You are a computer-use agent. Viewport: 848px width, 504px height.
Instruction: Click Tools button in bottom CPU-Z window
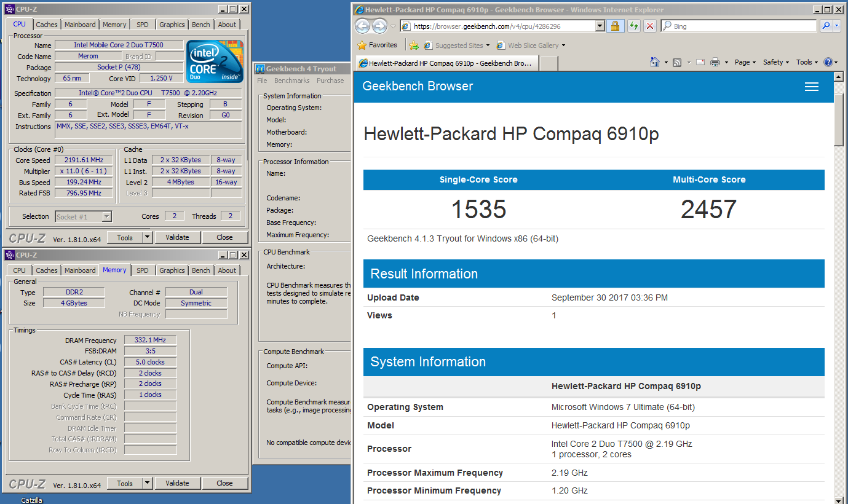125,483
